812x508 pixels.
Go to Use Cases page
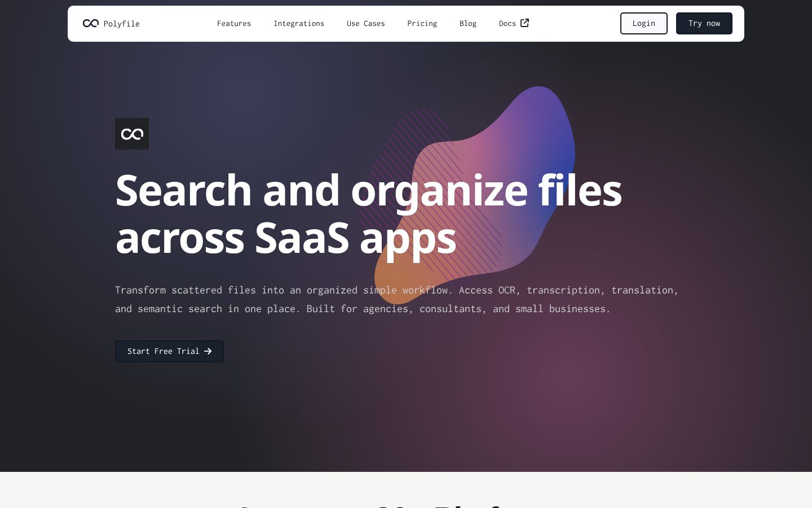click(366, 24)
